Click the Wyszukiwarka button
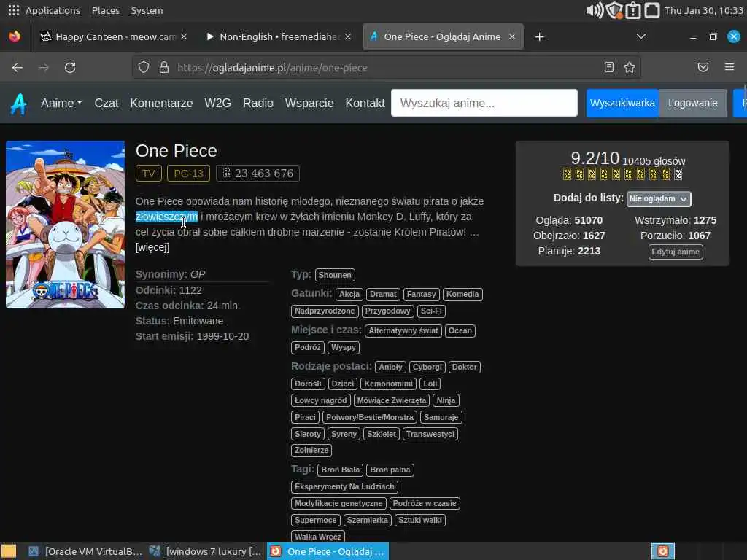747x560 pixels. tap(622, 103)
